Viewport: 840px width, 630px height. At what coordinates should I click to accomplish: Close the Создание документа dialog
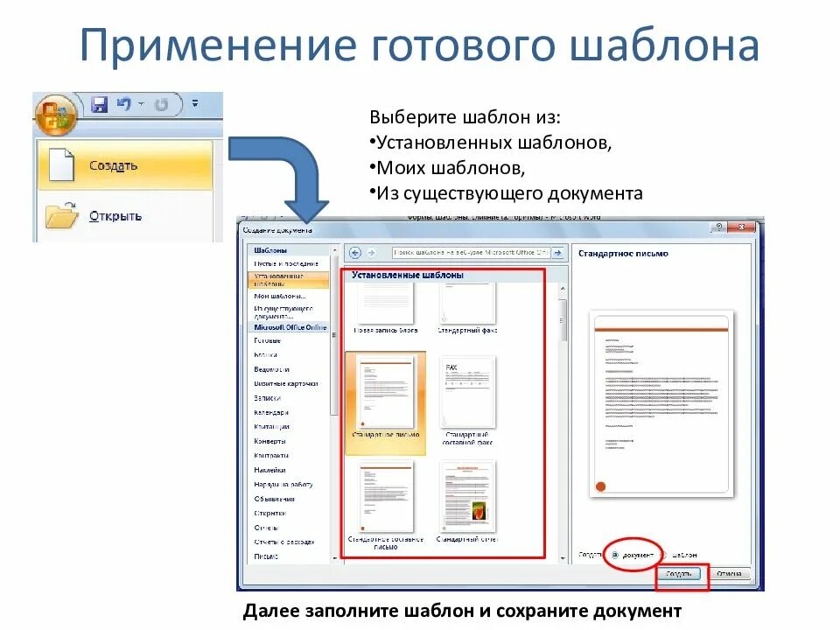(x=741, y=227)
